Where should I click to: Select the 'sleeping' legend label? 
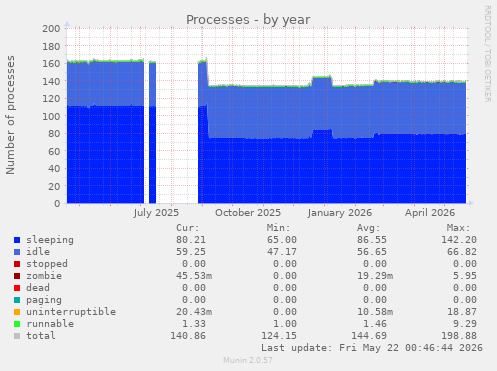click(x=50, y=240)
